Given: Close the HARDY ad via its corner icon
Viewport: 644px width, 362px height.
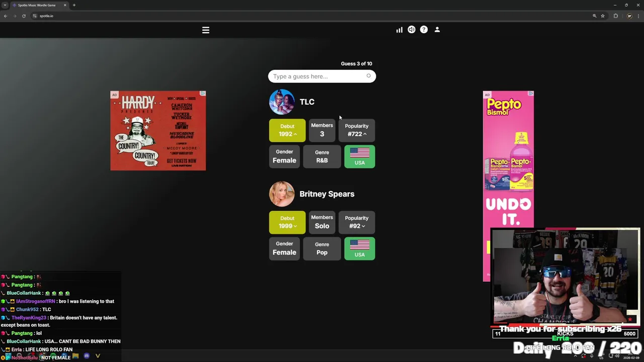Looking at the screenshot, I should 202,94.
